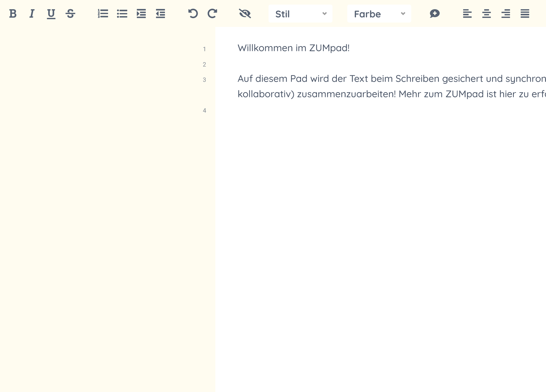Toggle italic text formatting

[32, 14]
